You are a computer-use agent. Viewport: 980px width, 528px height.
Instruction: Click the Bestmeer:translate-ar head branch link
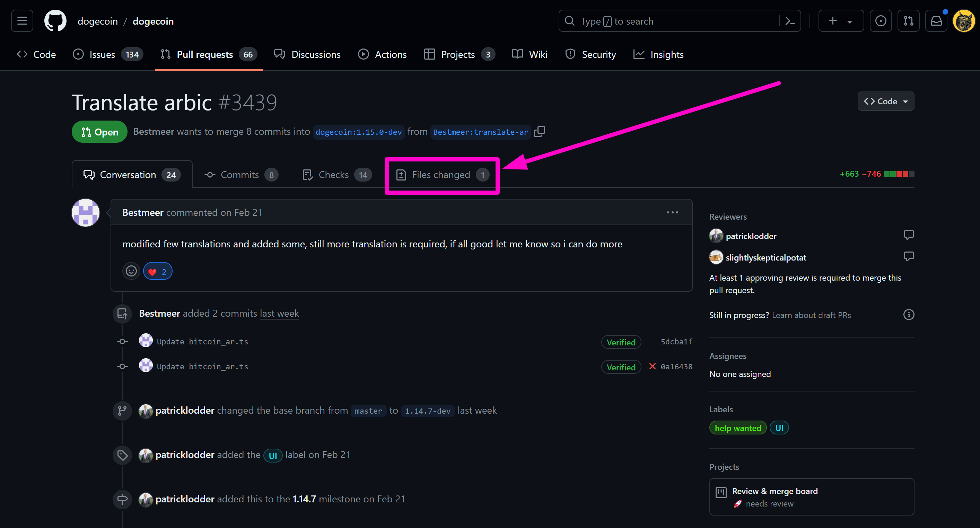[481, 132]
